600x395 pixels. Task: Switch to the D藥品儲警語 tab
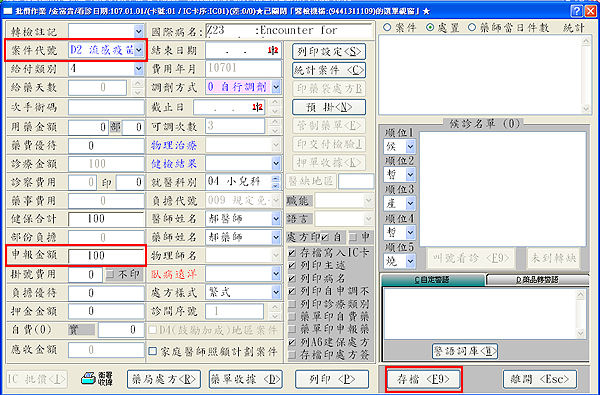coord(538,280)
